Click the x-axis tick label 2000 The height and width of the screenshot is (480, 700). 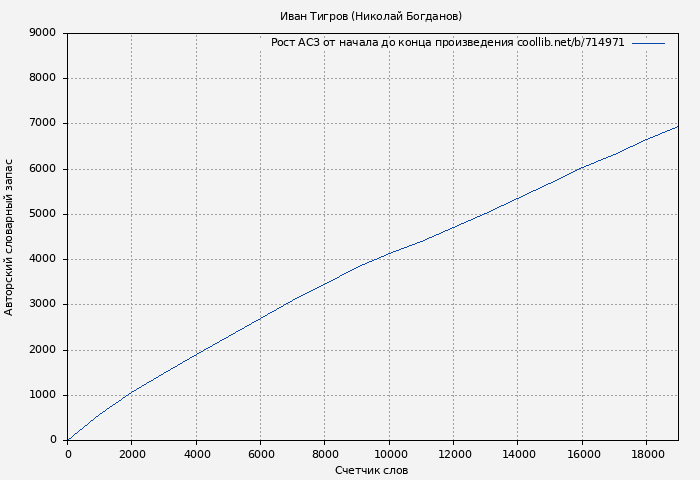pyautogui.click(x=132, y=454)
